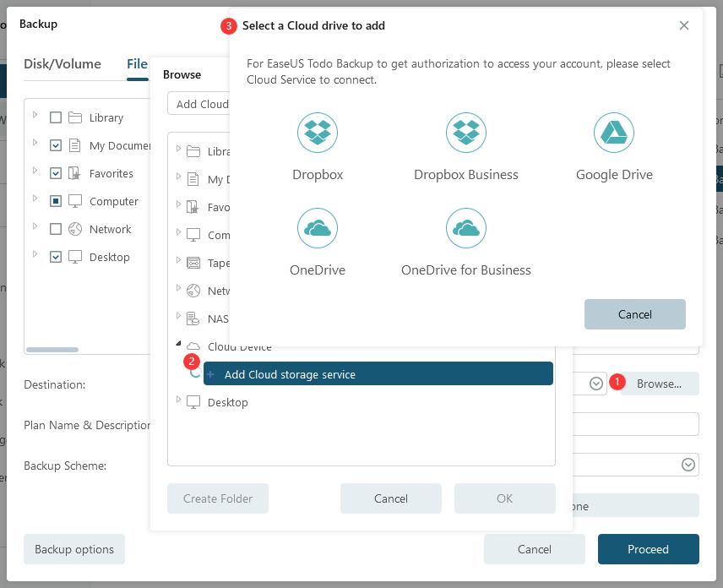Uncheck the Favorites checkbox
The height and width of the screenshot is (588, 723).
(56, 173)
